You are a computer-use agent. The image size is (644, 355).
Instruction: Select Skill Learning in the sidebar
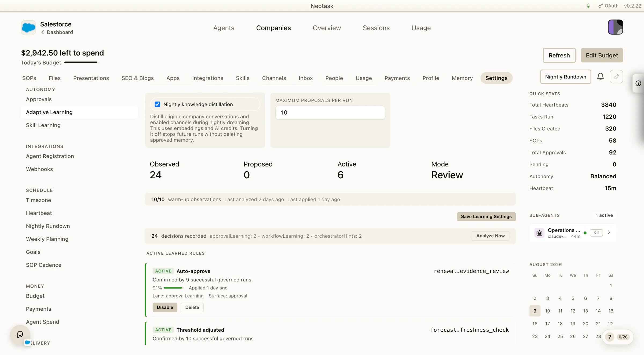43,125
